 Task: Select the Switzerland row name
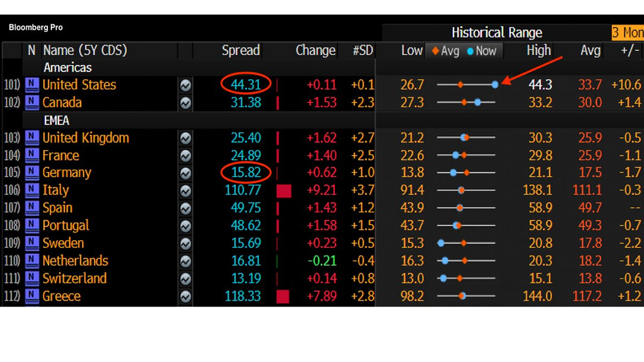pos(75,279)
